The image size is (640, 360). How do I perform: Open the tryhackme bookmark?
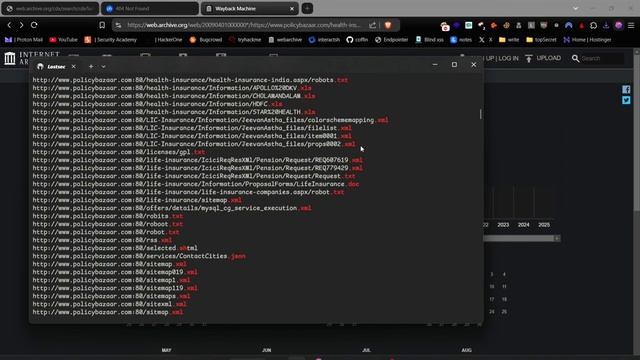(245, 40)
